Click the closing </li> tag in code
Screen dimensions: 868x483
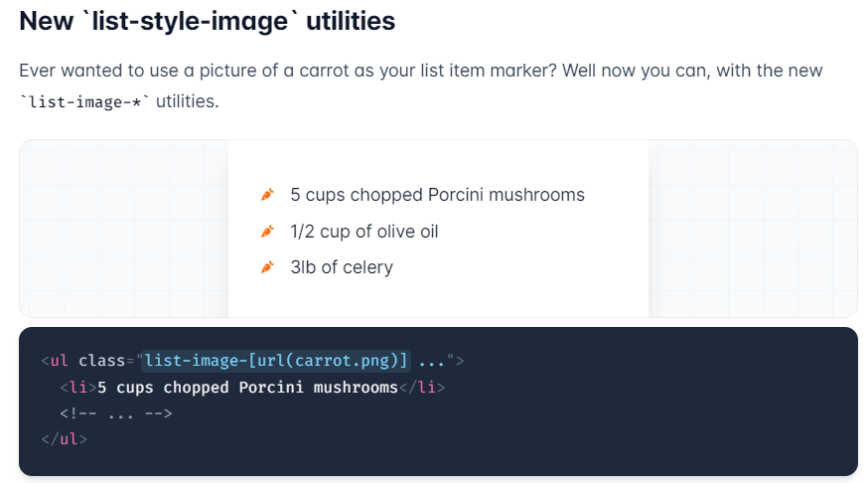(x=422, y=387)
